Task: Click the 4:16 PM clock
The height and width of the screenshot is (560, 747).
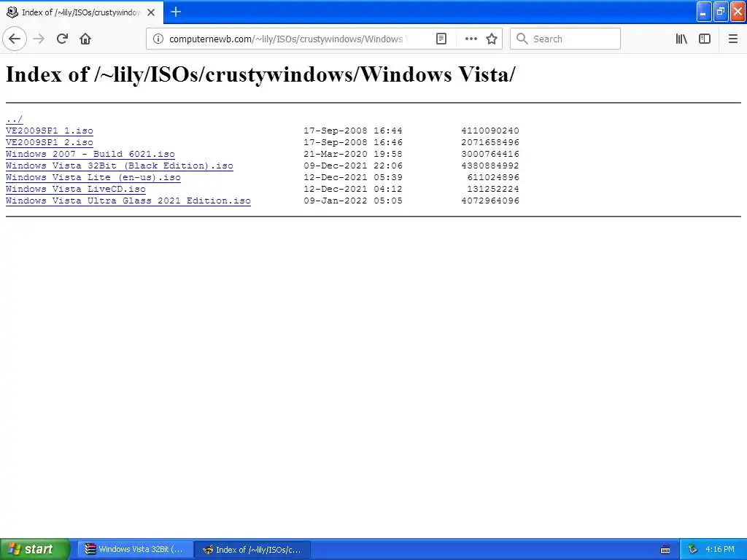Action: [x=720, y=550]
